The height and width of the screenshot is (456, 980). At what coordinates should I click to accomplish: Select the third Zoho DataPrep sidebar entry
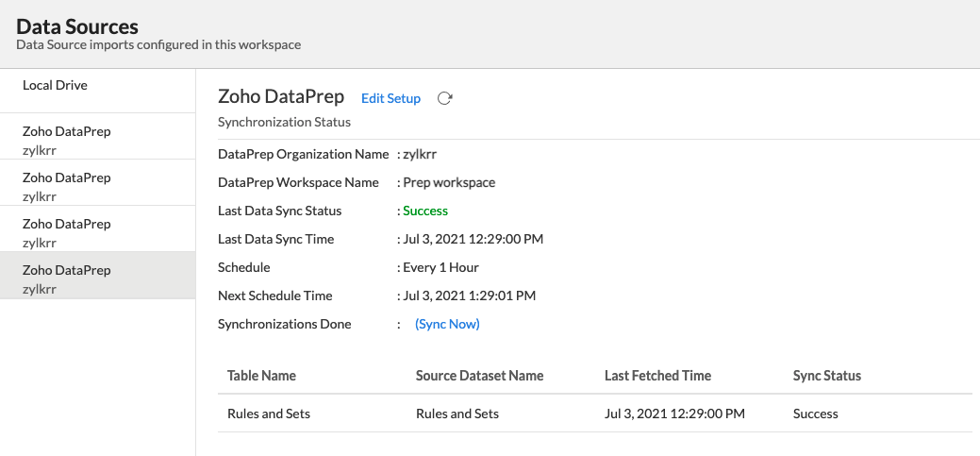point(66,231)
